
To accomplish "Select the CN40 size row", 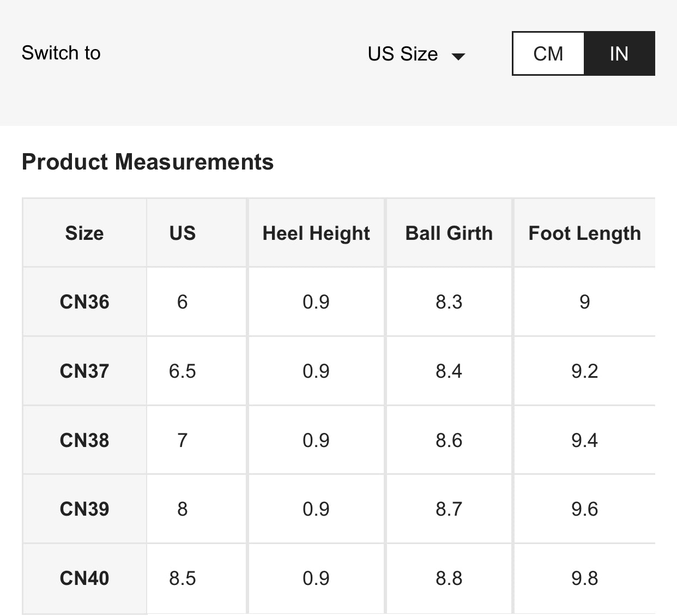I will [84, 578].
